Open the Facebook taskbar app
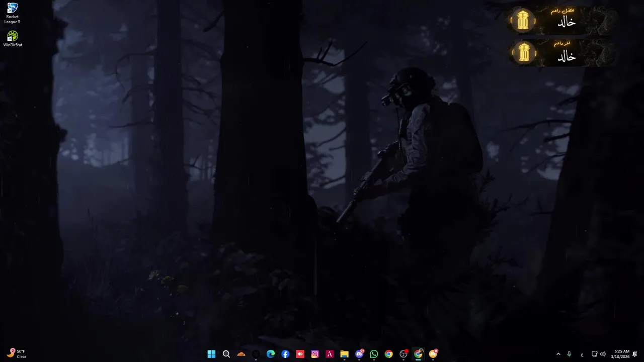Viewport: 644px width, 362px height. tap(285, 354)
